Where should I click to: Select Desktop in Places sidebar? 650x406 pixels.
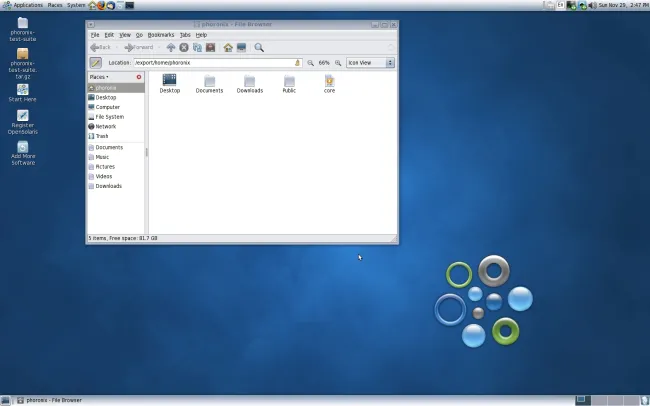(x=116, y=97)
